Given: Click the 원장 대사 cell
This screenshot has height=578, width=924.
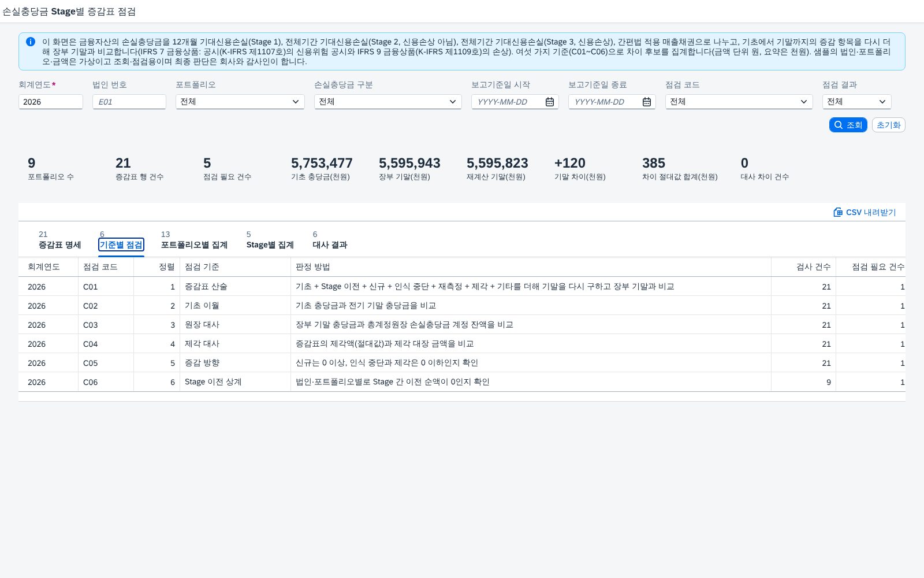Looking at the screenshot, I should (x=235, y=325).
